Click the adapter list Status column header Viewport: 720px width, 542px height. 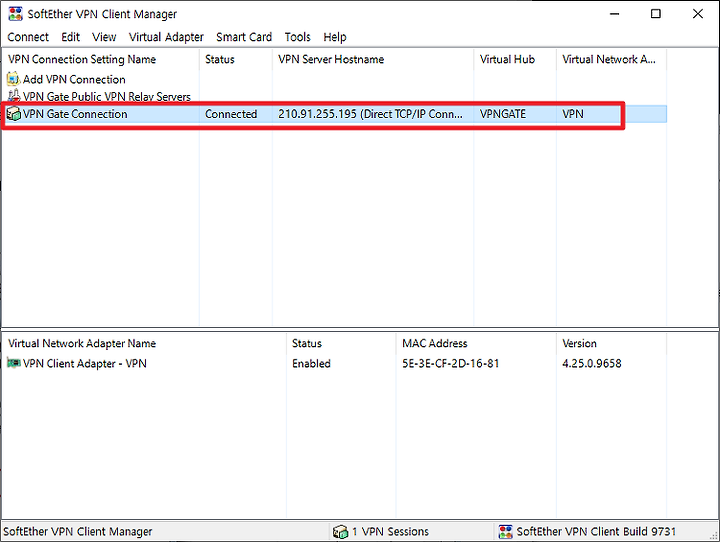[341, 343]
